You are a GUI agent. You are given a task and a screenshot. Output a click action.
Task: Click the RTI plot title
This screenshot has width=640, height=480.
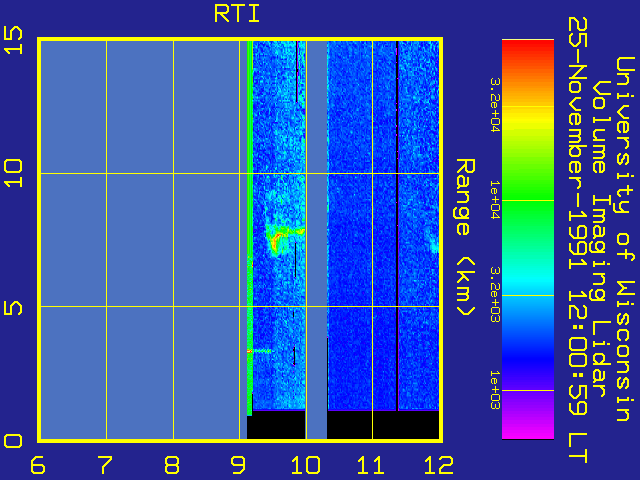coord(237,14)
